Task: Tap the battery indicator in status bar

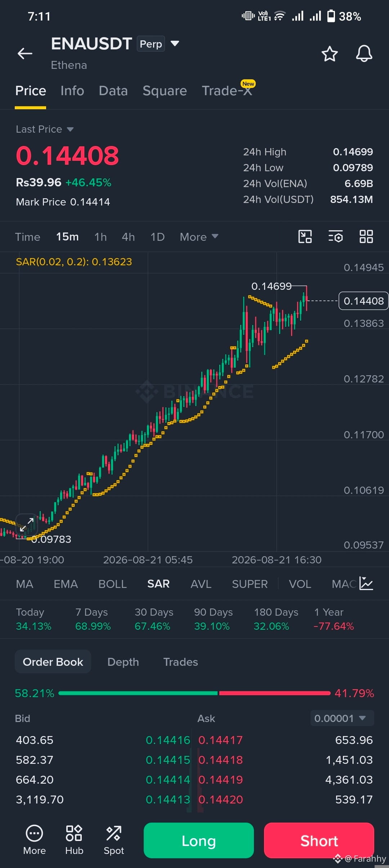Action: 331,16
